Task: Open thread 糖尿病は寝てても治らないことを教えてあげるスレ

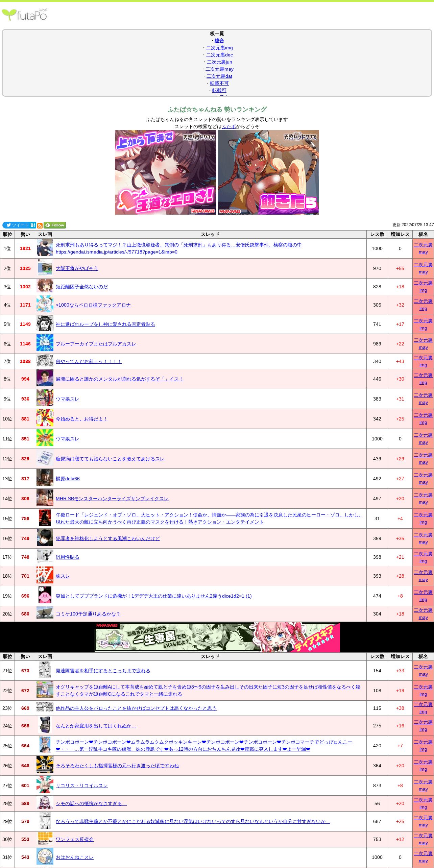Action: tap(110, 459)
